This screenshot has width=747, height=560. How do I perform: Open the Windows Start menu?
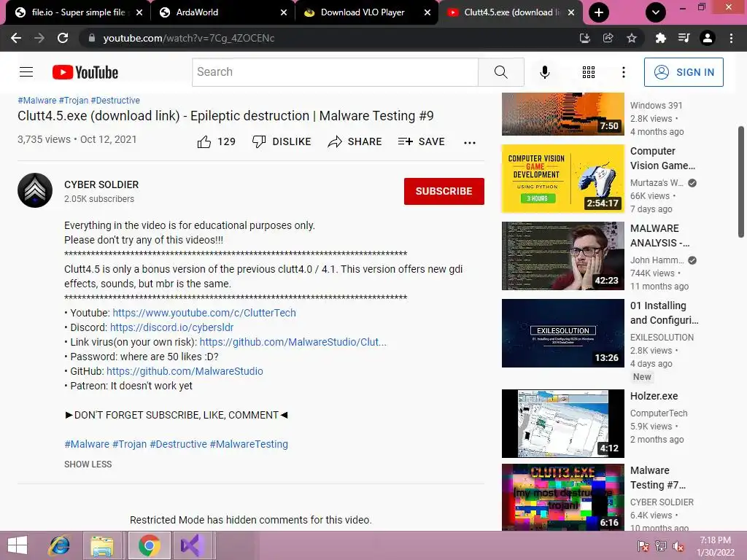pyautogui.click(x=18, y=545)
